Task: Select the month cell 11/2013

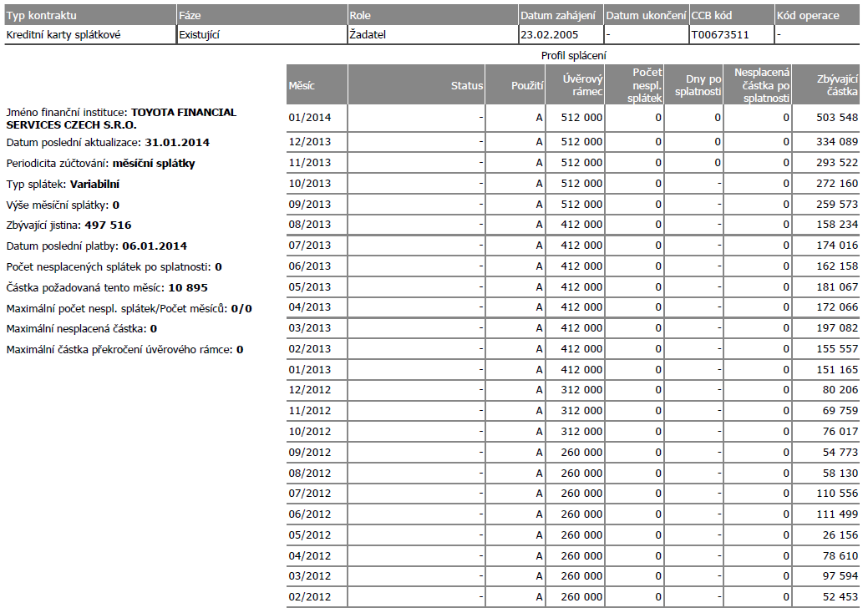Action: coord(317,163)
